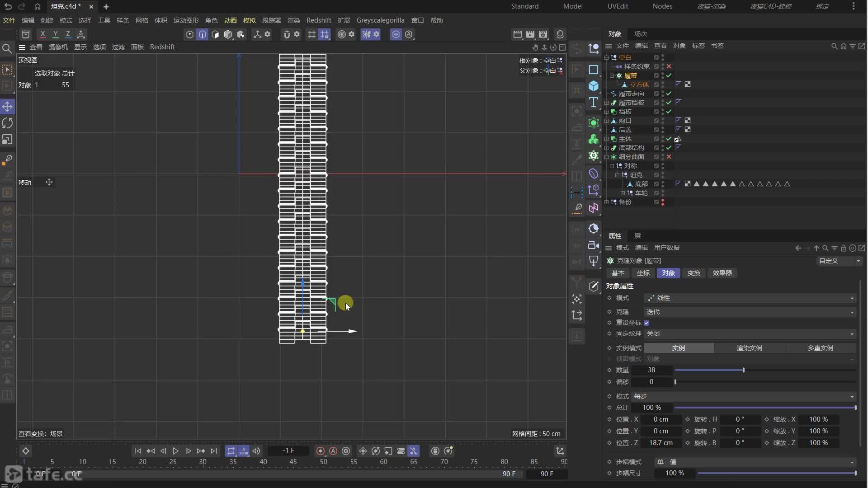Screen dimensions: 868x488
Task: Select the Rotate tool in left toolbar
Action: click(x=7, y=123)
